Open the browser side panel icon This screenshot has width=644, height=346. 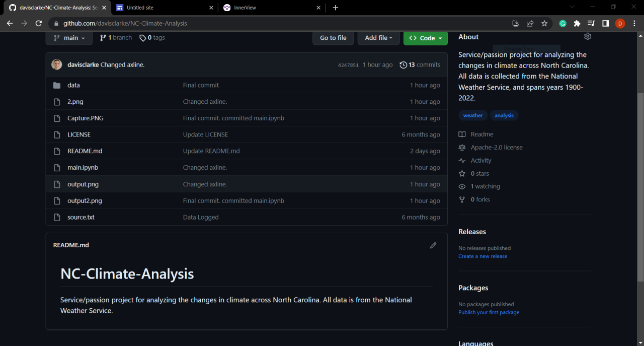tap(606, 24)
